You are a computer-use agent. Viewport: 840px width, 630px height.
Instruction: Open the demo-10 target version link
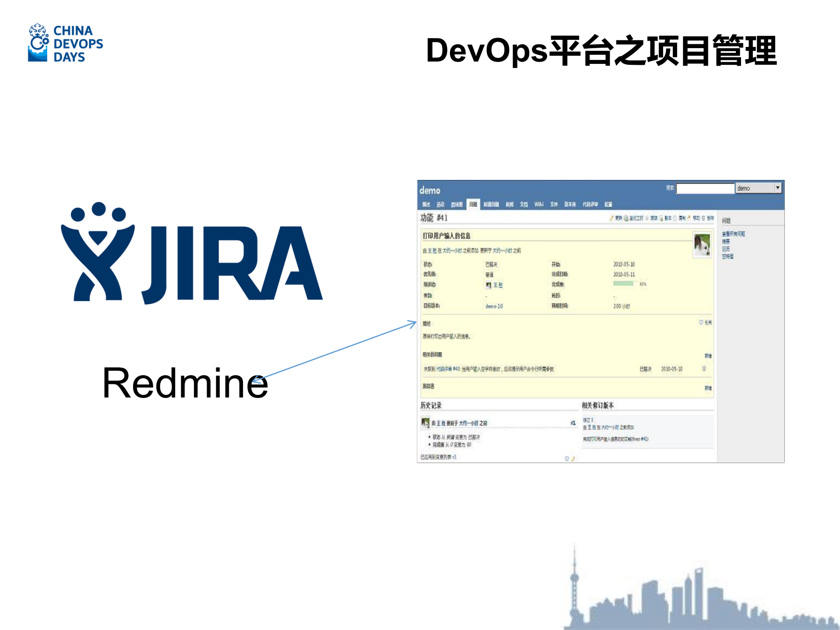(495, 306)
